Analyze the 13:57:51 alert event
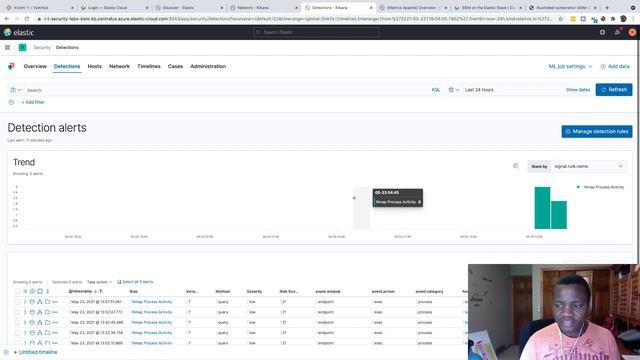The image size is (640, 360). 40,302
